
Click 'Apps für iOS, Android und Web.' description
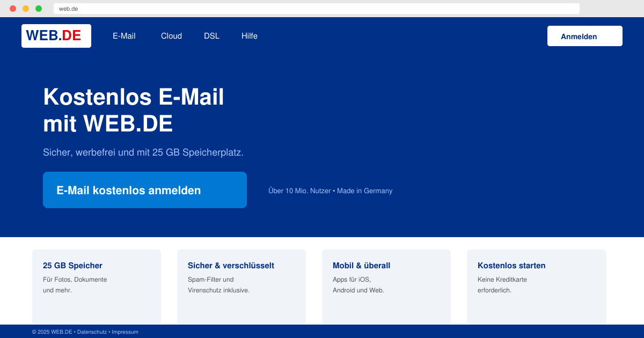coord(358,285)
